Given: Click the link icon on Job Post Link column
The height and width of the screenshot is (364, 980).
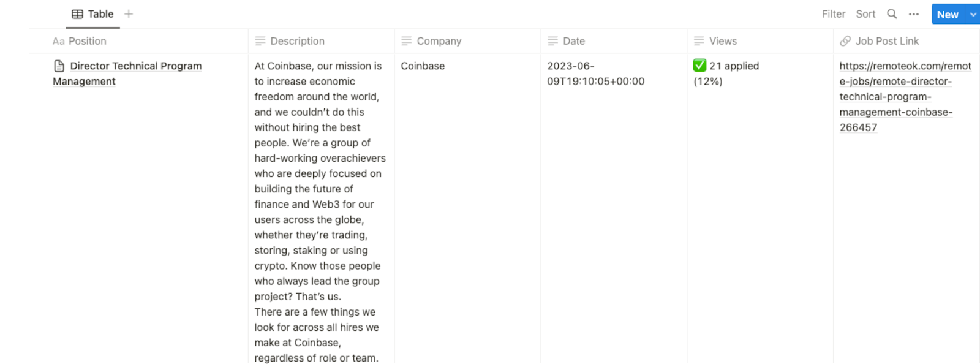Looking at the screenshot, I should click(x=845, y=41).
